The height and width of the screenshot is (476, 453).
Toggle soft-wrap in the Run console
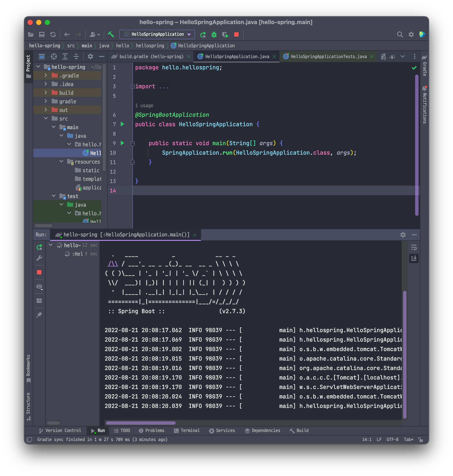click(x=414, y=247)
